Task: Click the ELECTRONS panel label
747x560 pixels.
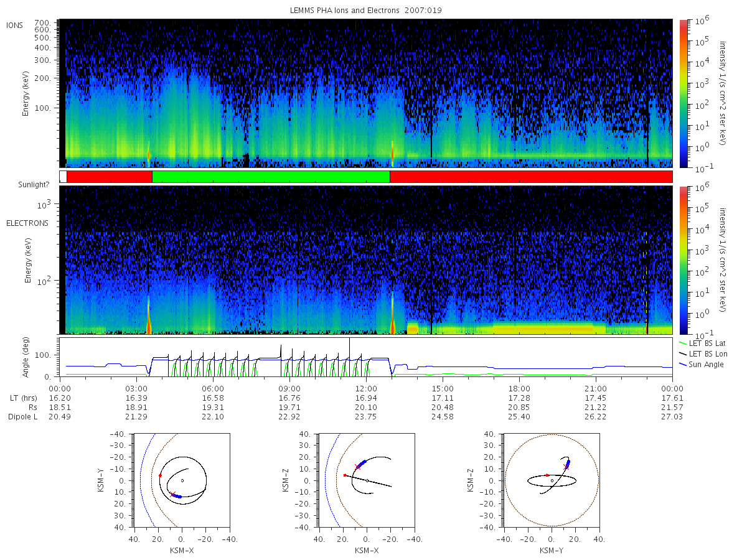Action: pyautogui.click(x=27, y=223)
